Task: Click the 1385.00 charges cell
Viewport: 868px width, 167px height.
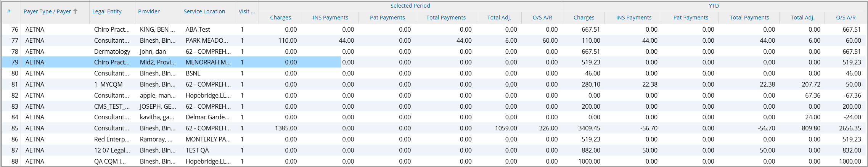Action: pos(286,128)
